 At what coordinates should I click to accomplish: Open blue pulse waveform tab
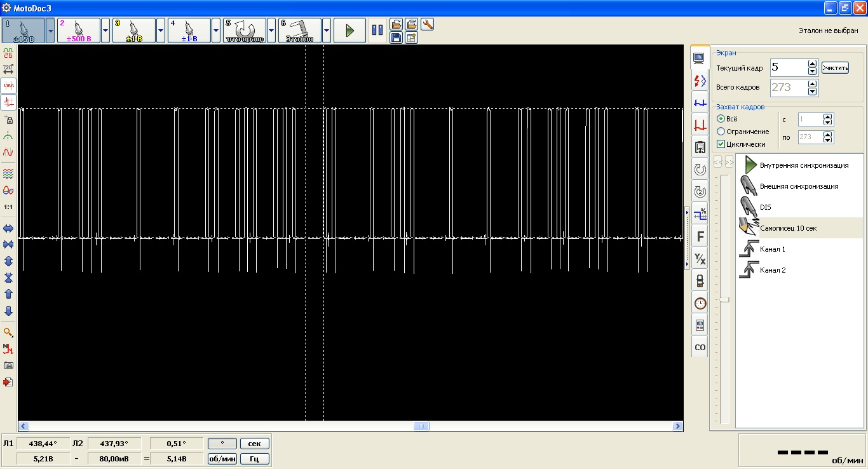(700, 102)
